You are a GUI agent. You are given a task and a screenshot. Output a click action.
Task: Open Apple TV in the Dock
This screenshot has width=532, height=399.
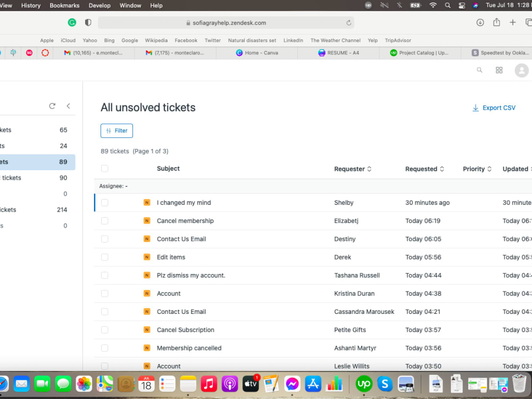click(251, 384)
